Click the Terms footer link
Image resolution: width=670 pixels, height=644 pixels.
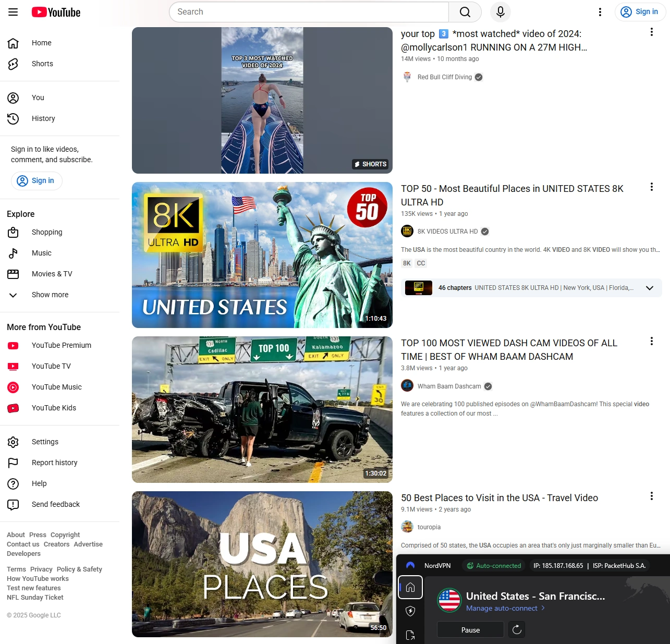tap(16, 569)
